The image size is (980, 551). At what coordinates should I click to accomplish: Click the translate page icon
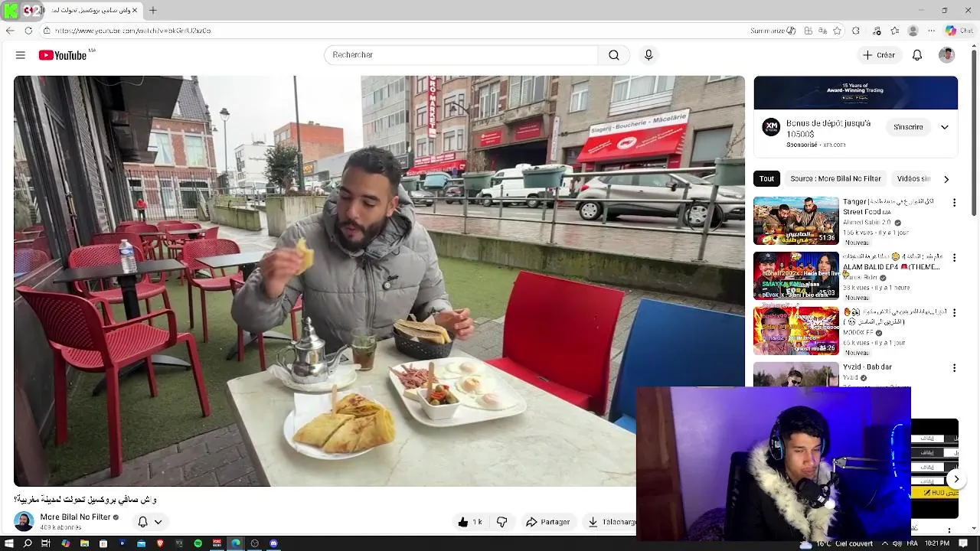[822, 31]
